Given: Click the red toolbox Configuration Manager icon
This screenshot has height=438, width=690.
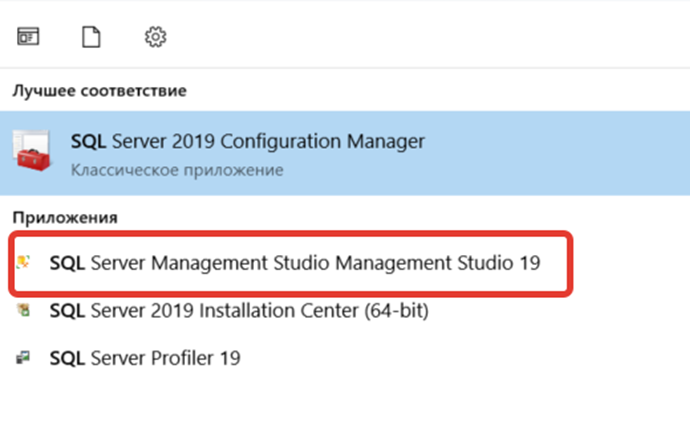Looking at the screenshot, I should [x=35, y=153].
